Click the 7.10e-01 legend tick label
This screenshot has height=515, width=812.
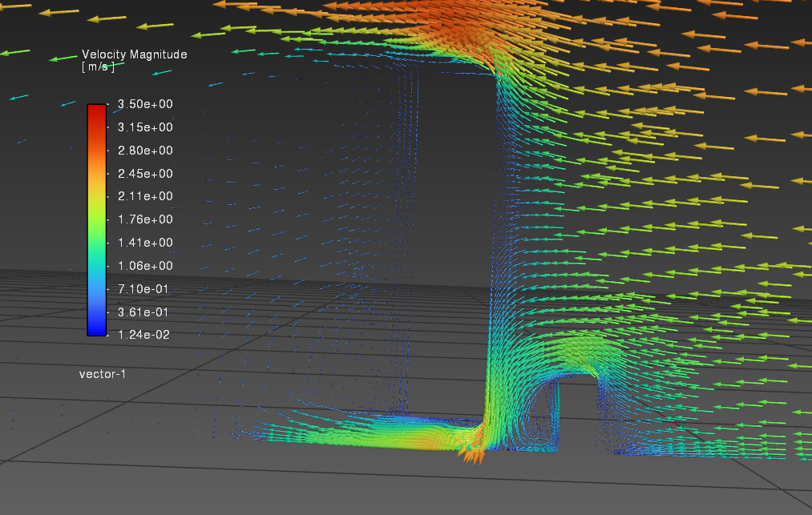pyautogui.click(x=145, y=288)
